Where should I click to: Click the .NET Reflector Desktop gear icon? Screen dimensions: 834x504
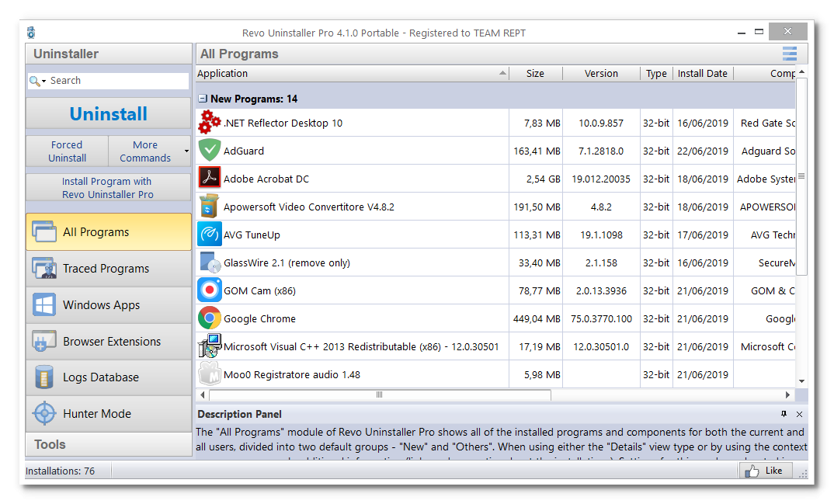pyautogui.click(x=209, y=122)
